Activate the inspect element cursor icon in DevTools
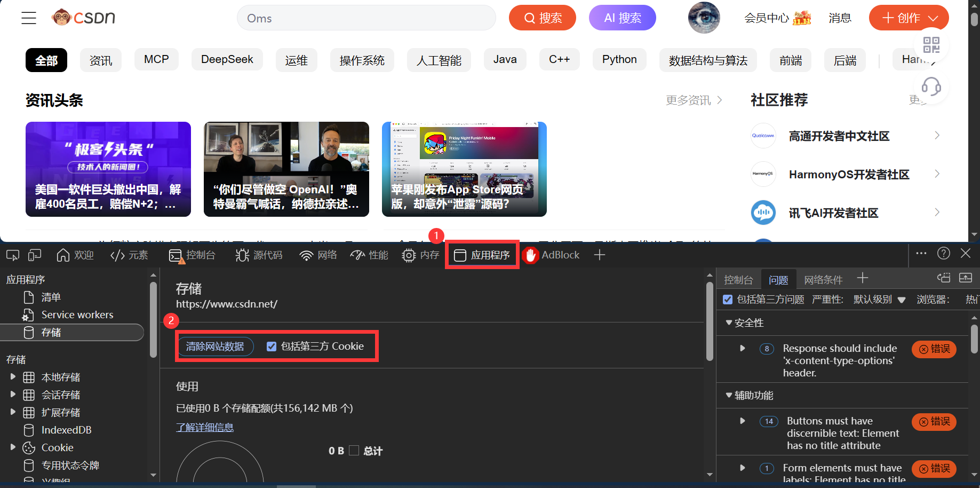980x488 pixels. pyautogui.click(x=12, y=255)
